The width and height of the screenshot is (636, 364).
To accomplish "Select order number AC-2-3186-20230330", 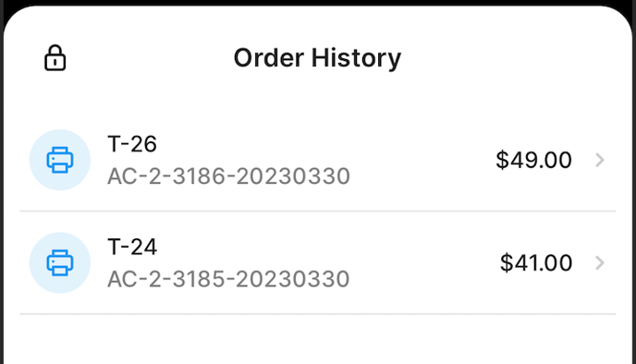I will point(228,176).
